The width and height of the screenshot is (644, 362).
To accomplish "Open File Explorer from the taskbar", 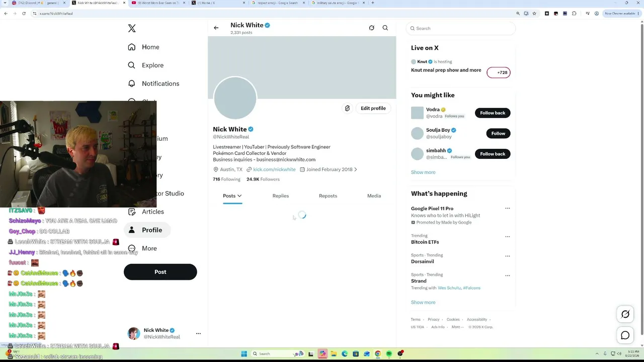I will 334,353.
